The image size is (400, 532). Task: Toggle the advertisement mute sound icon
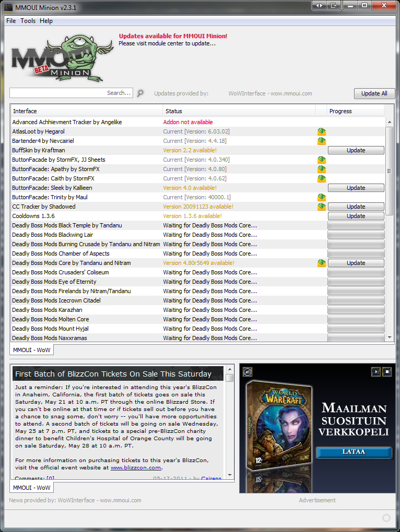248,372
